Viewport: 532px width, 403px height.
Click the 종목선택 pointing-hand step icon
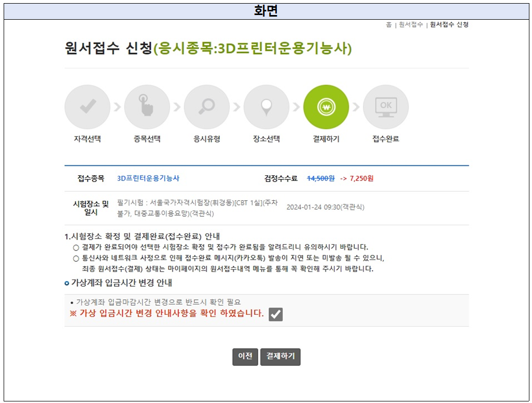(x=147, y=107)
